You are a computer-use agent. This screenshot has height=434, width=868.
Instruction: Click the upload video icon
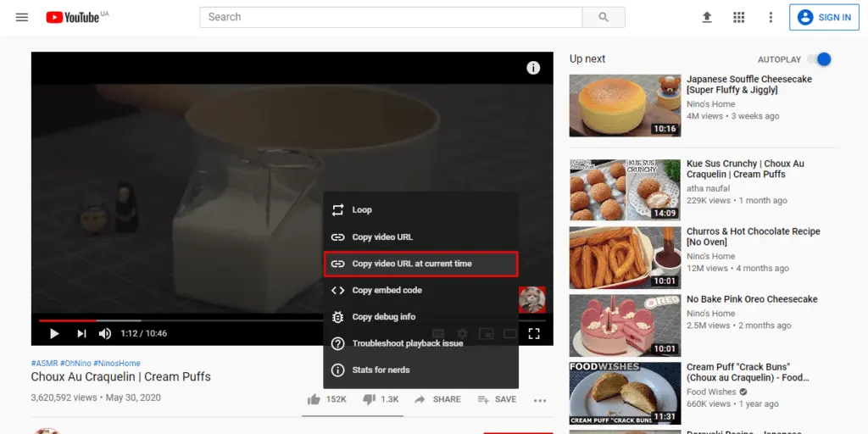707,17
